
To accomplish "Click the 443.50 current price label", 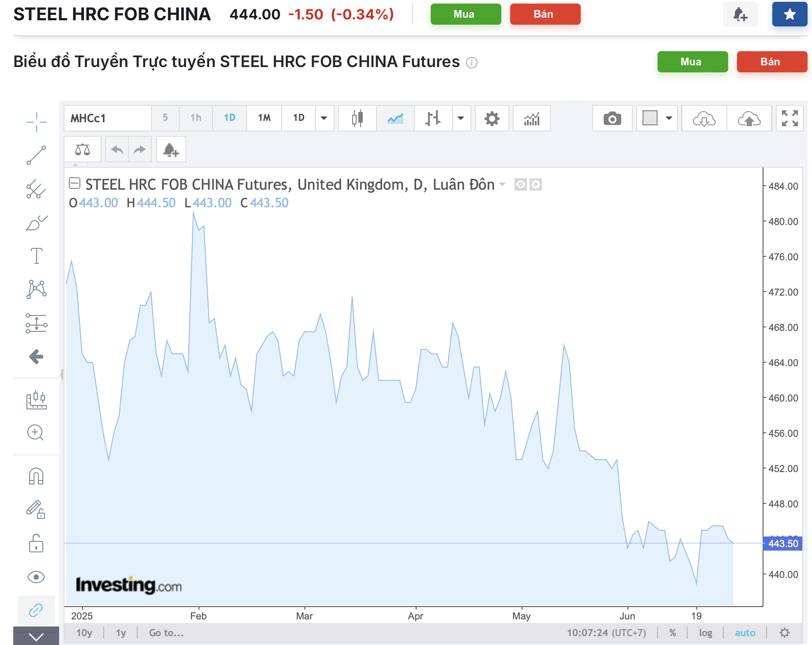I will (783, 544).
